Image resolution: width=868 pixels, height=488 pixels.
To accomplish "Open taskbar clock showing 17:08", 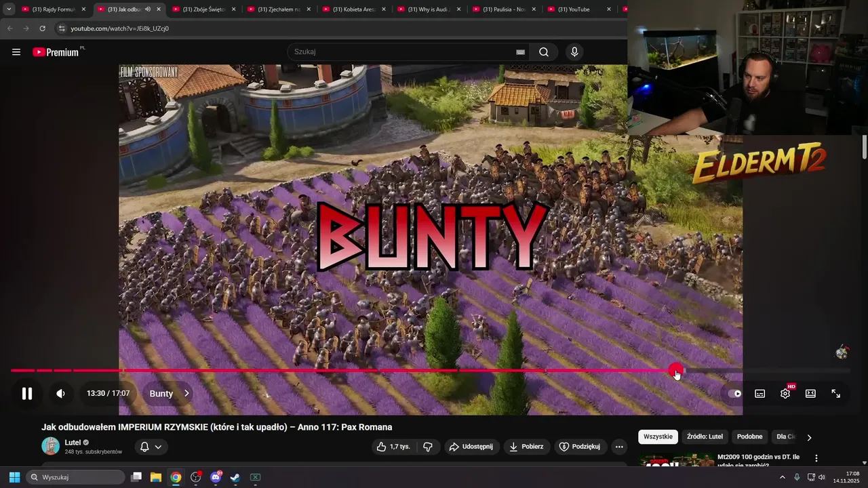I will (x=846, y=477).
